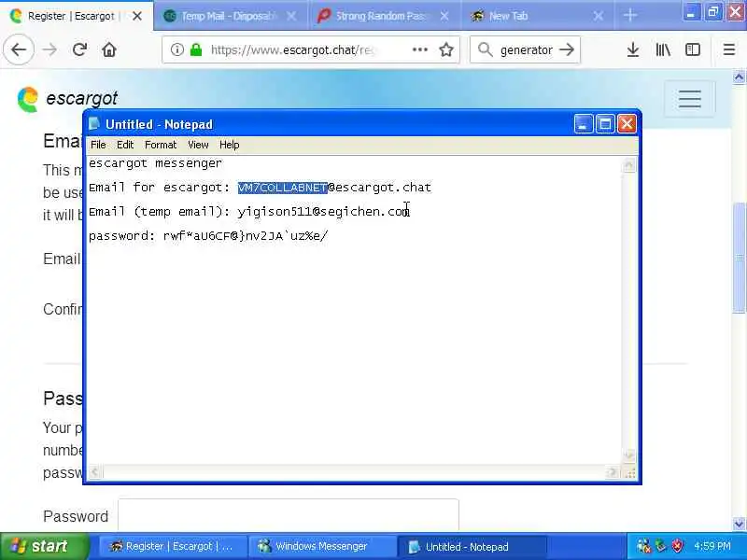Close the Notepad window

(627, 124)
